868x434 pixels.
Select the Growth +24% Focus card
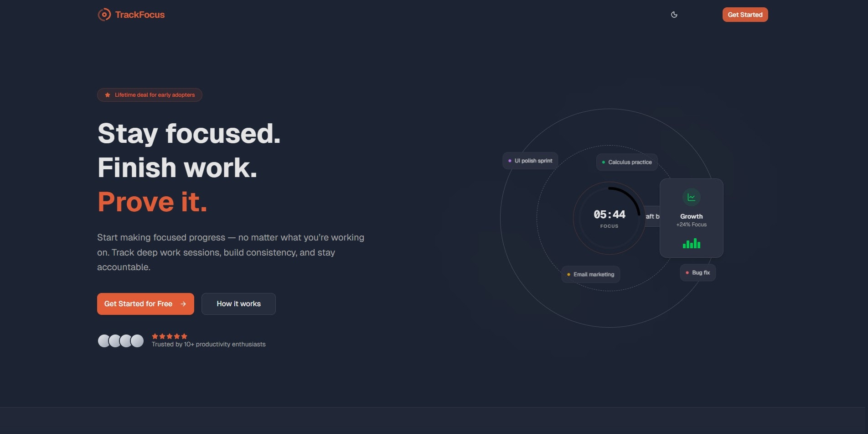pyautogui.click(x=691, y=218)
